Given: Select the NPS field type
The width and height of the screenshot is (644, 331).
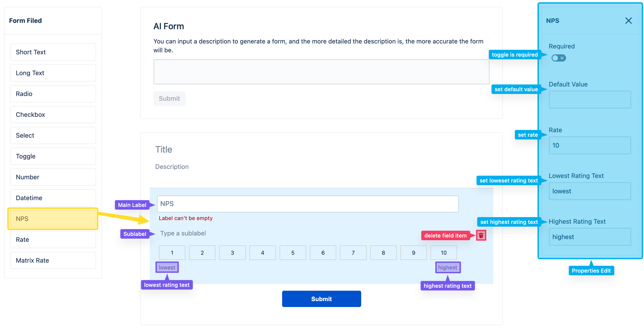Looking at the screenshot, I should point(53,218).
